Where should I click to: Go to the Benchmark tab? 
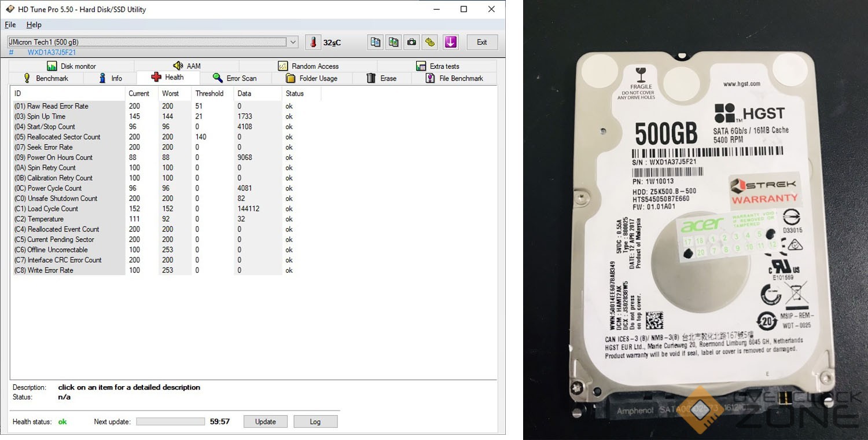(x=46, y=78)
